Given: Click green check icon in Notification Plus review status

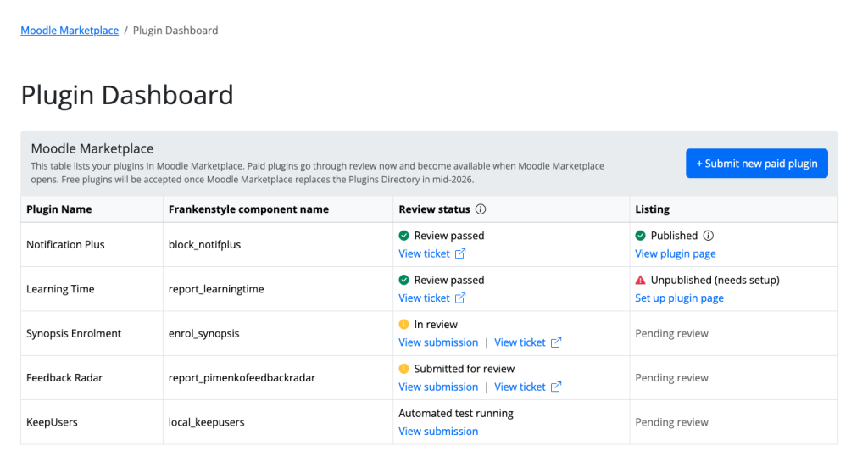Looking at the screenshot, I should [404, 236].
